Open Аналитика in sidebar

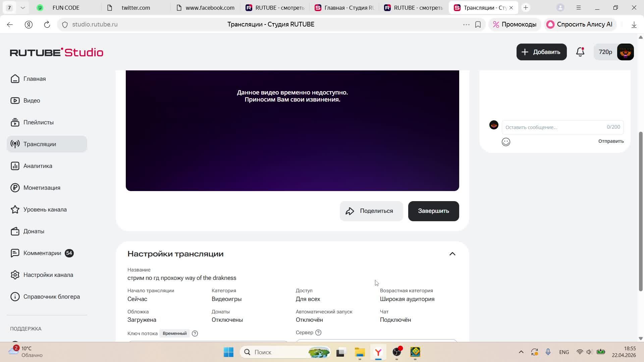pyautogui.click(x=38, y=166)
